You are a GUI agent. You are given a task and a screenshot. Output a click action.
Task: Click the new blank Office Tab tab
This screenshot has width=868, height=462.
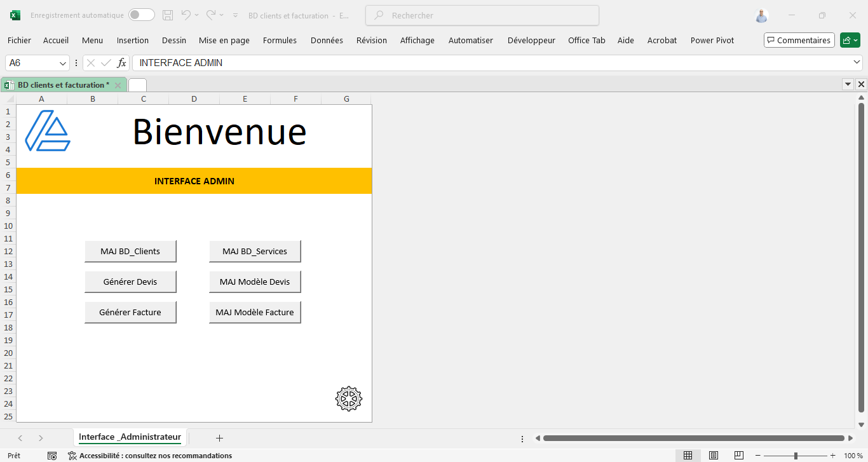click(x=137, y=85)
